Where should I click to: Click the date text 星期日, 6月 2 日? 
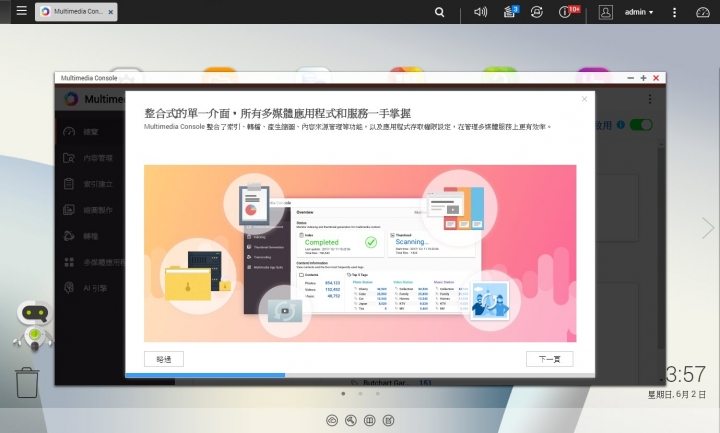point(677,395)
